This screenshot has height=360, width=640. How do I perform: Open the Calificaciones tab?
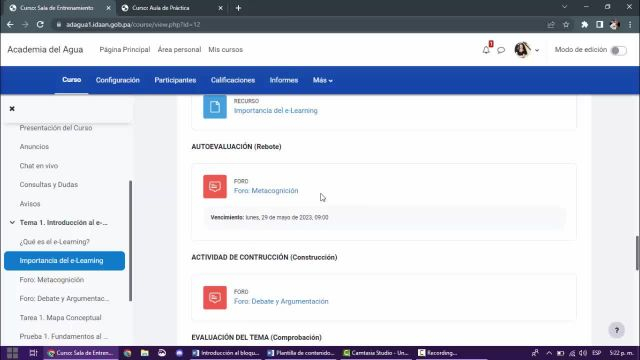click(x=233, y=80)
